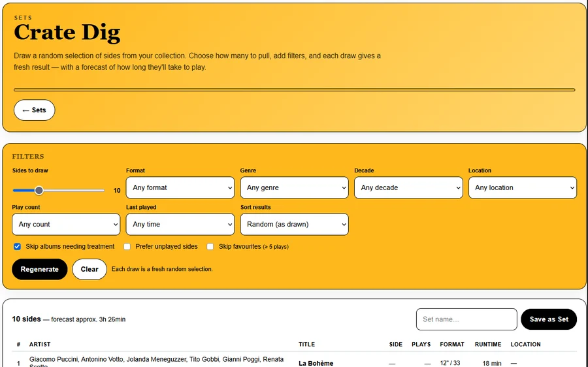Click the Giacomo Puccini artist cell

156,362
